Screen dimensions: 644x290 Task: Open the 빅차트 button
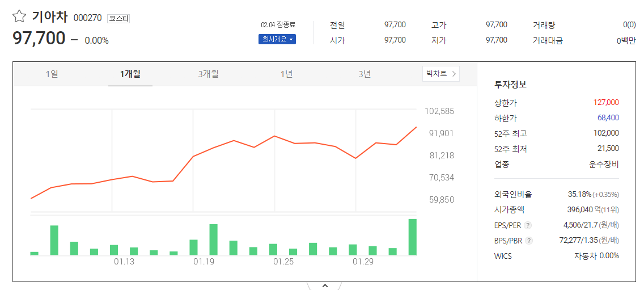(441, 74)
